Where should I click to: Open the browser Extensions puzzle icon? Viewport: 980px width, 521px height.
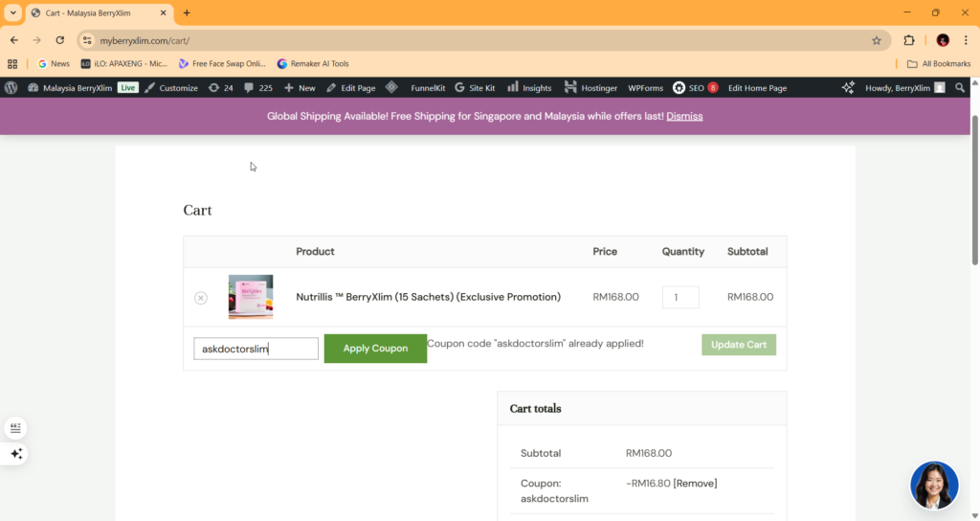point(909,40)
